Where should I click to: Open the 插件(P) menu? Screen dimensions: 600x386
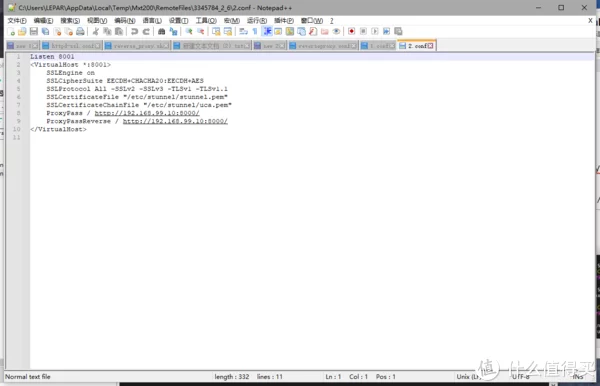tap(284, 21)
